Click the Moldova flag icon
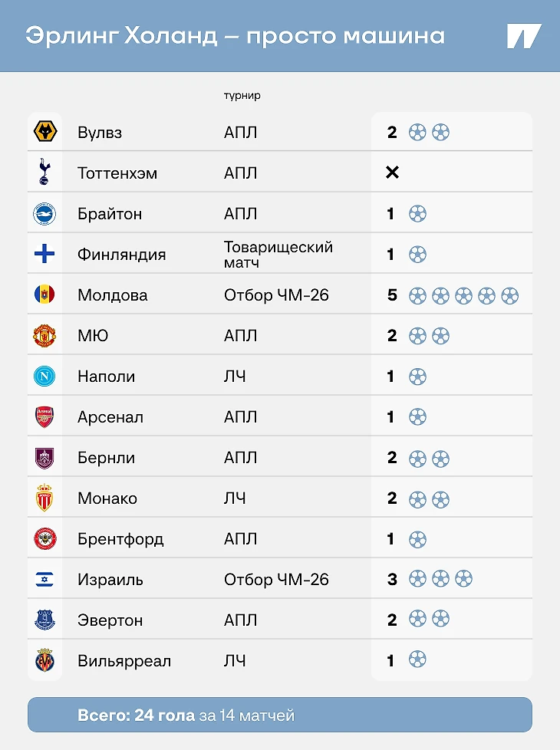 (44, 294)
